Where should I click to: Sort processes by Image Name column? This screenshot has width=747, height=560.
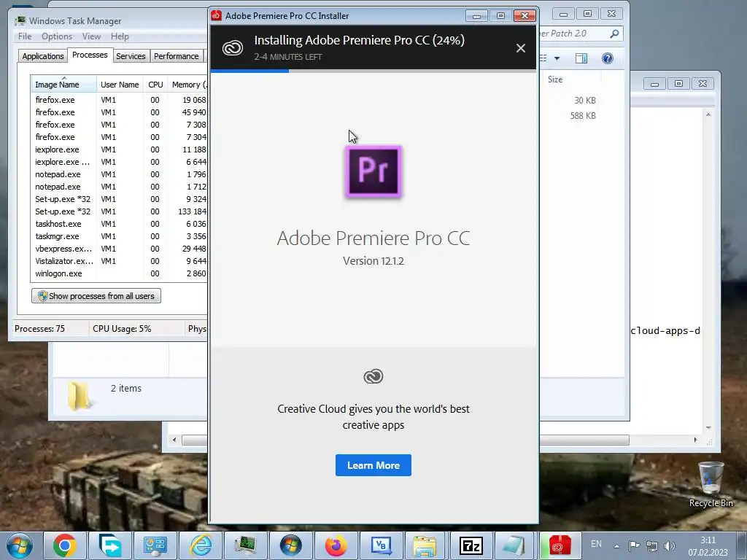point(64,85)
